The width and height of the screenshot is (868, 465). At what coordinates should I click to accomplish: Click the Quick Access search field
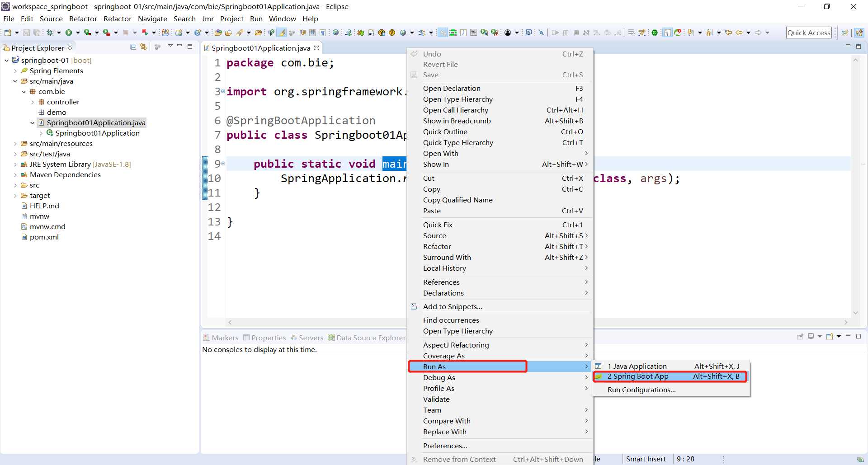click(x=809, y=33)
